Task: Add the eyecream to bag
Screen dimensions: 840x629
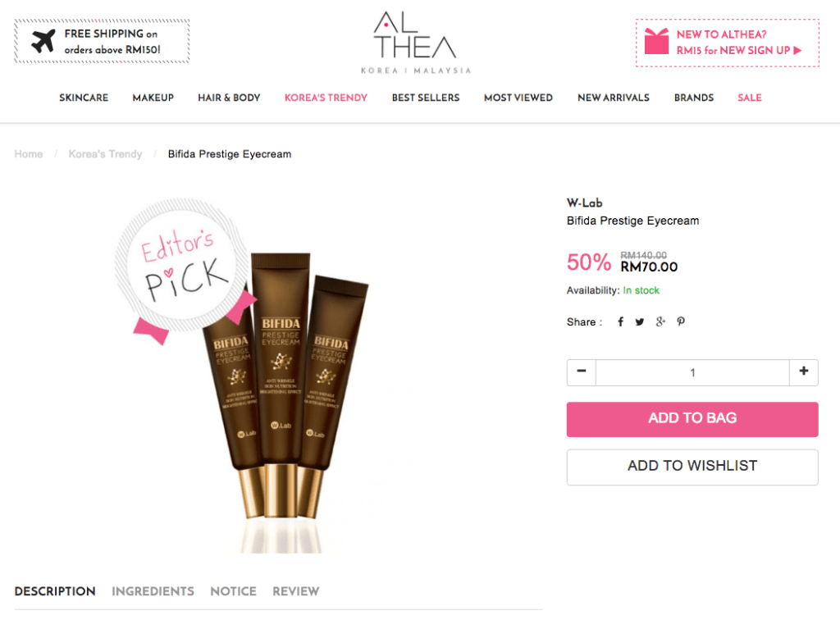Action: click(692, 419)
